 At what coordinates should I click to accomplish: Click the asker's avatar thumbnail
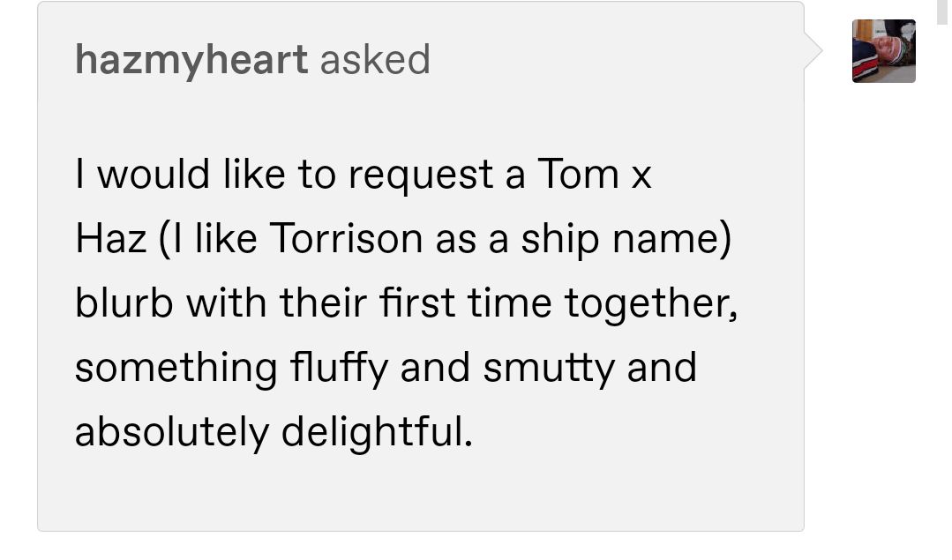pyautogui.click(x=883, y=51)
